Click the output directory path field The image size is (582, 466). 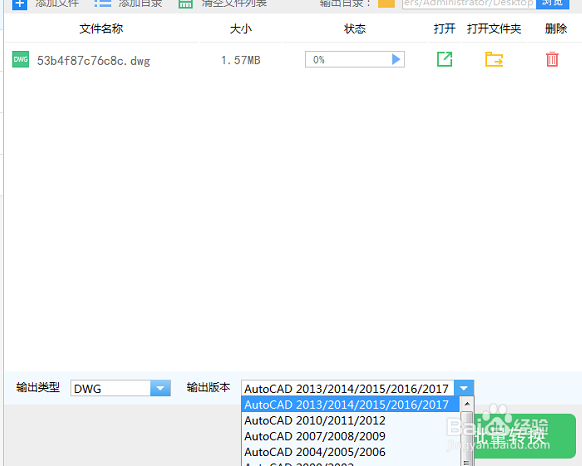point(469,4)
